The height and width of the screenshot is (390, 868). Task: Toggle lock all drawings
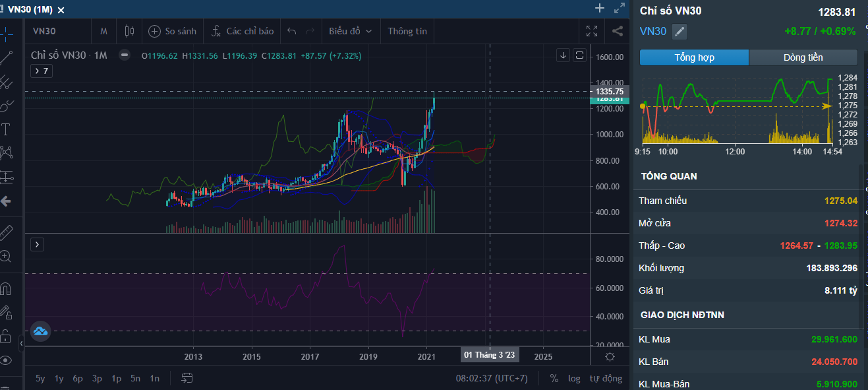7,336
